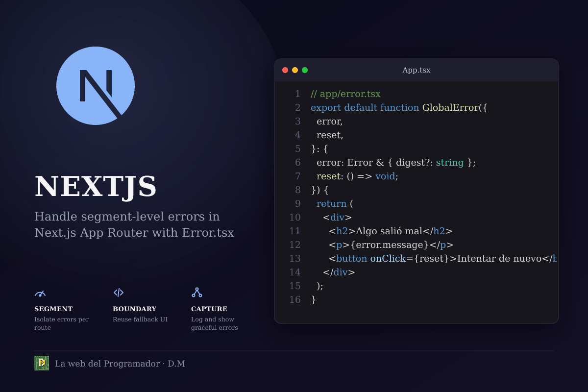Image resolution: width=588 pixels, height=392 pixels.
Task: Click line number 16 in the gutter
Action: [x=295, y=299]
